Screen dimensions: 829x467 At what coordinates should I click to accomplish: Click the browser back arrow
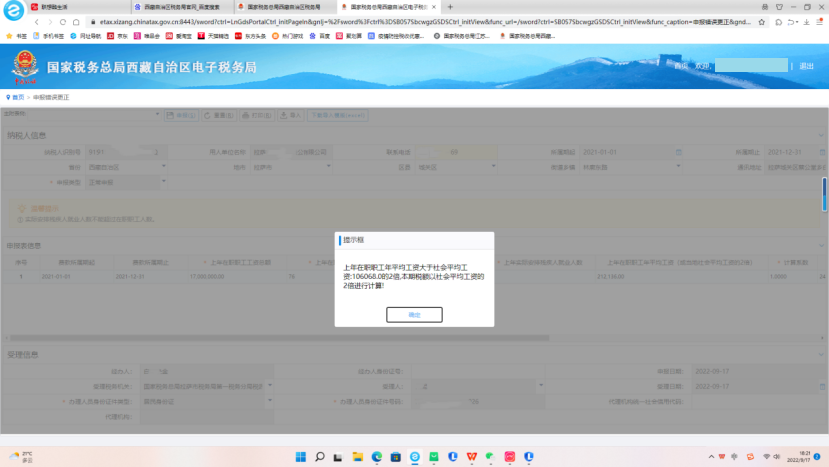[x=38, y=21]
